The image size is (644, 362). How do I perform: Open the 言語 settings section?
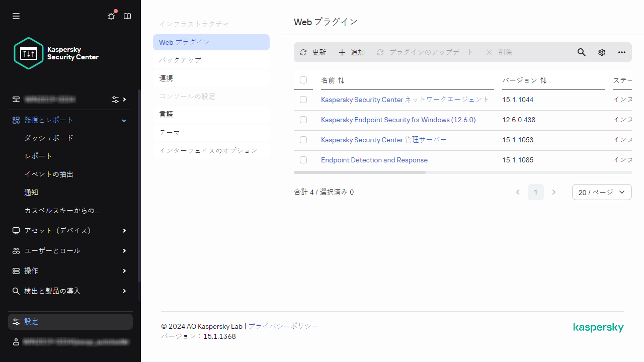[166, 114]
